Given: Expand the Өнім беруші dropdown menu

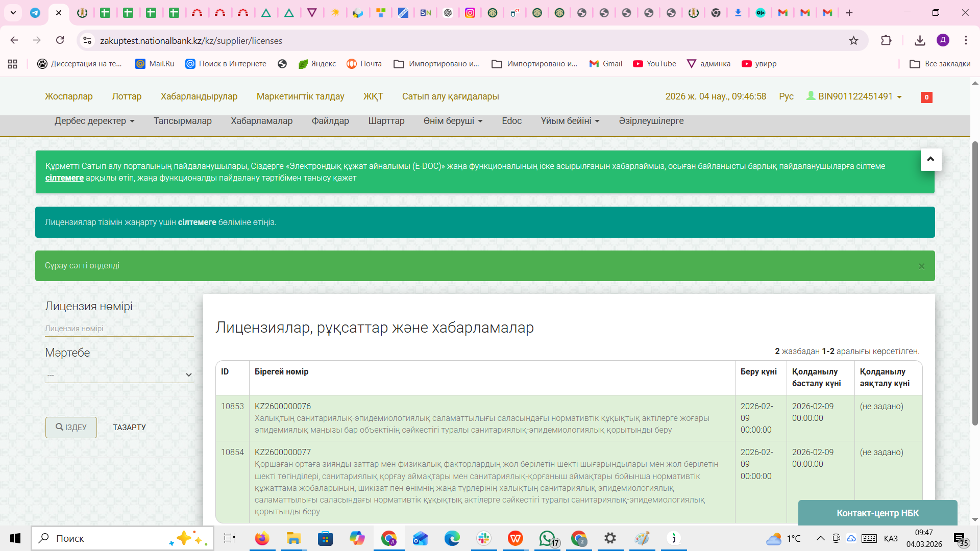Looking at the screenshot, I should [x=453, y=121].
